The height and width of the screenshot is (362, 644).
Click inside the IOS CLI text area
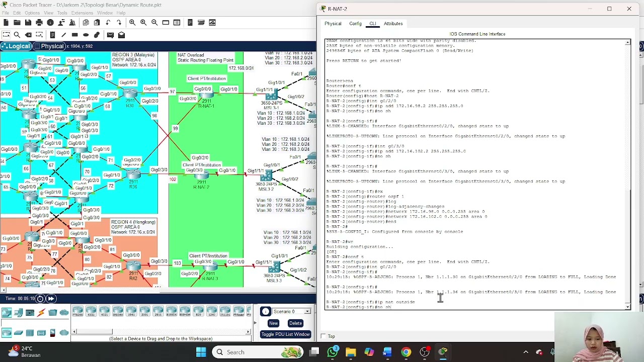tap(475, 174)
